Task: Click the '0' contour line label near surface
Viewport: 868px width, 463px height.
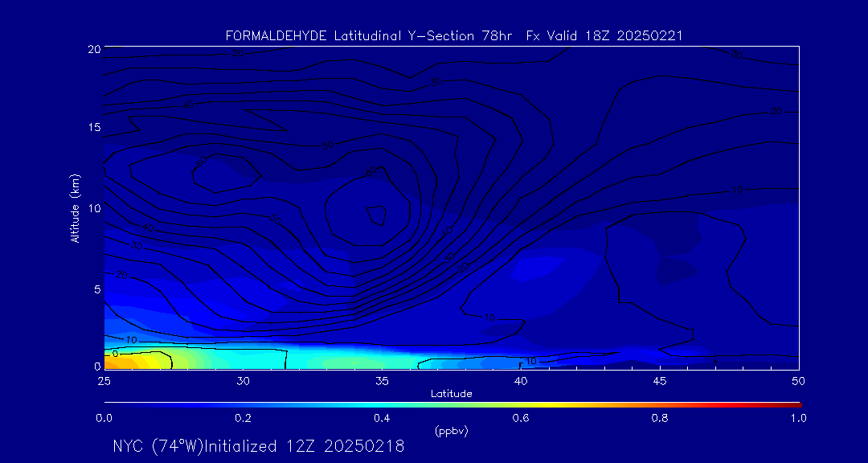Action: point(115,354)
